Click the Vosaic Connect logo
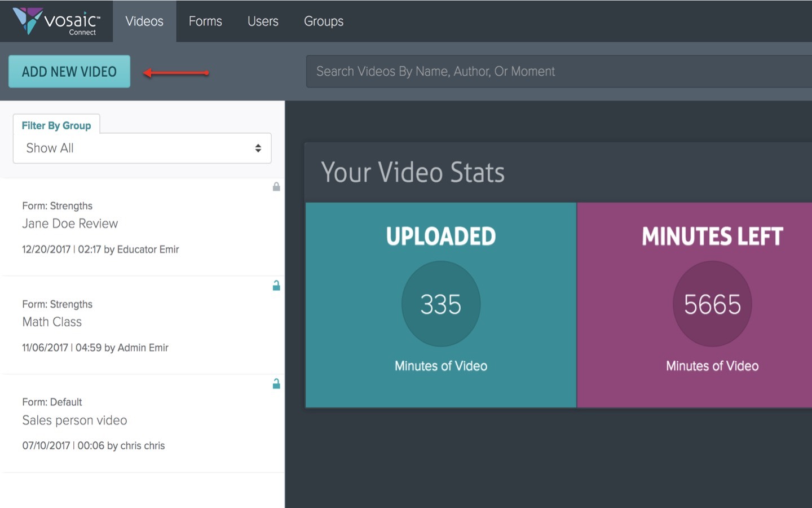812x508 pixels. point(56,21)
